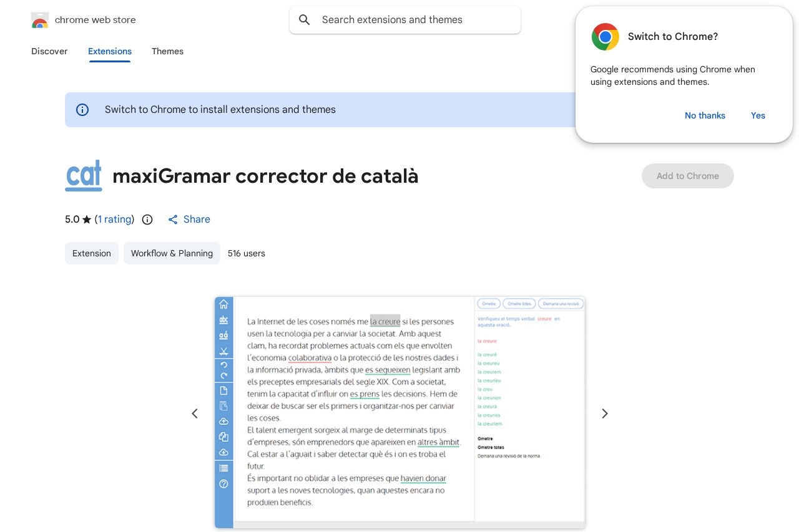Click the cloud upload icon in sidebar
Viewport: 799px width, 532px height.
point(223,421)
